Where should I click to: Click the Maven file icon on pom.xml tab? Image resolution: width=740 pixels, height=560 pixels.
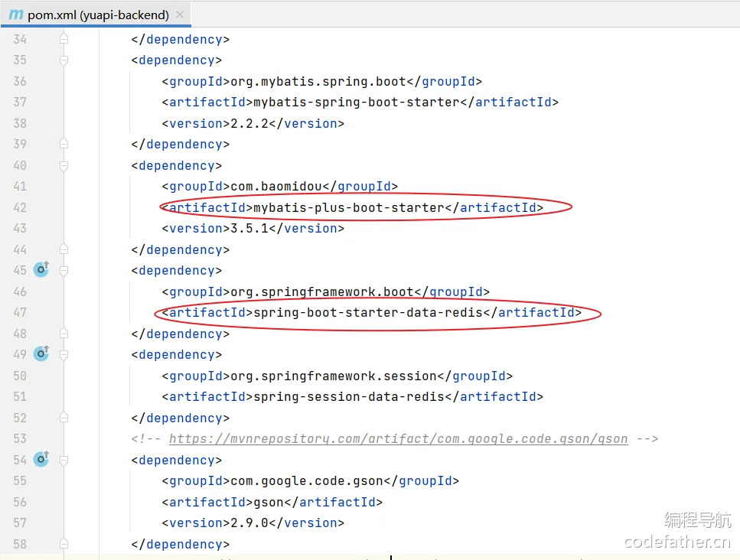tap(15, 15)
